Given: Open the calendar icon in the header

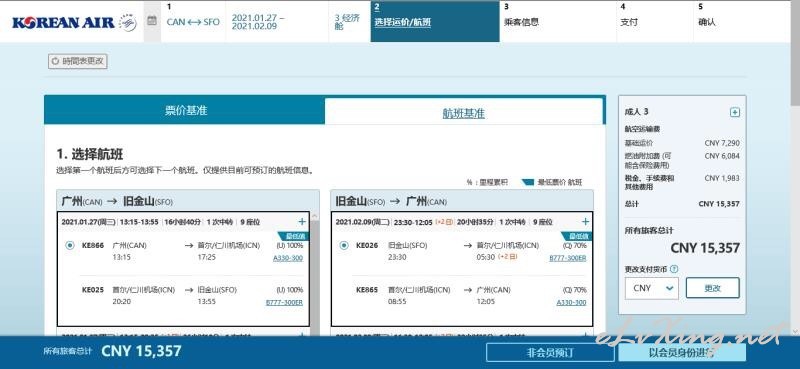Looking at the screenshot, I should pos(152,21).
